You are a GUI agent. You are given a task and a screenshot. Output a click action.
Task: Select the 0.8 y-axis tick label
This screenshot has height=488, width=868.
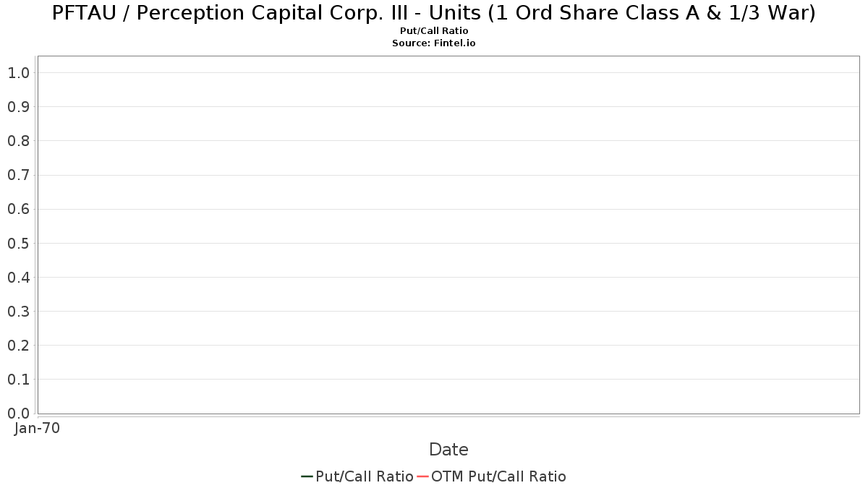tap(18, 141)
